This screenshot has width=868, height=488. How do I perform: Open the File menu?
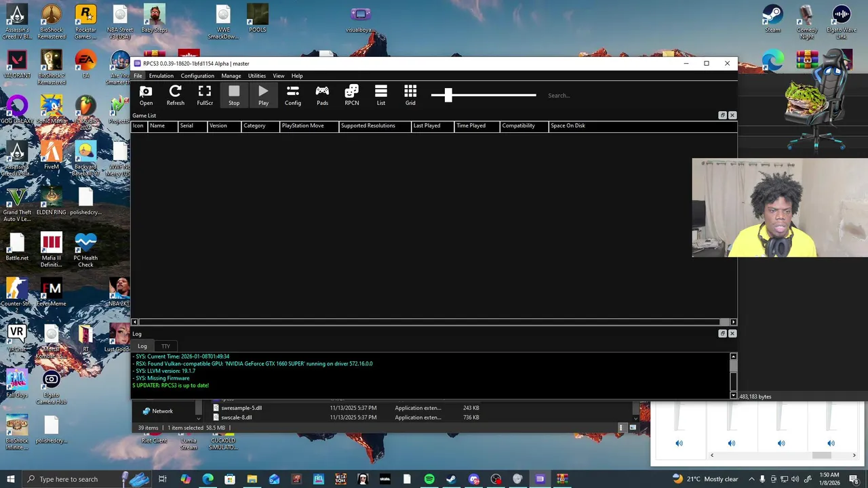pyautogui.click(x=138, y=76)
